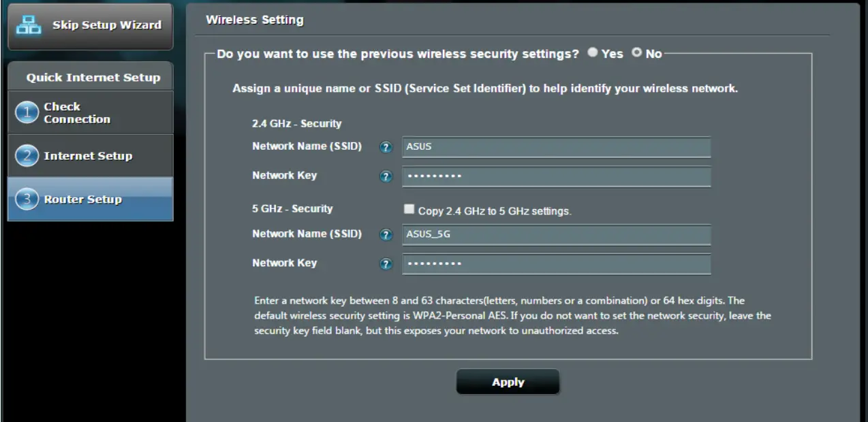Click step 2 circle for Internet Setup
This screenshot has width=868, height=422.
coord(27,156)
